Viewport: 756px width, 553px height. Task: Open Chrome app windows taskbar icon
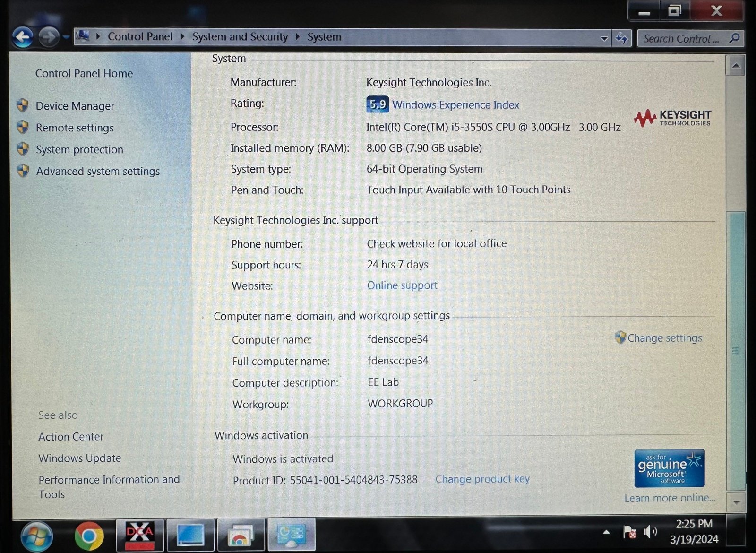(241, 536)
